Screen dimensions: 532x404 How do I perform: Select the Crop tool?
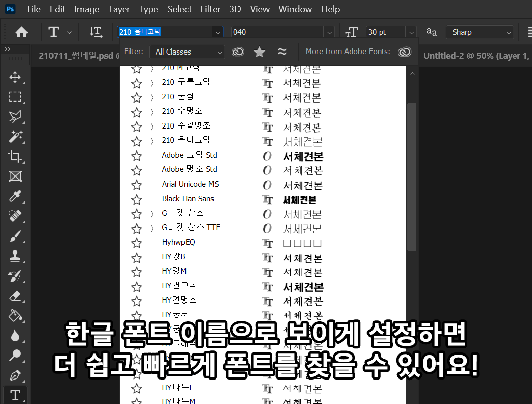[x=15, y=156]
